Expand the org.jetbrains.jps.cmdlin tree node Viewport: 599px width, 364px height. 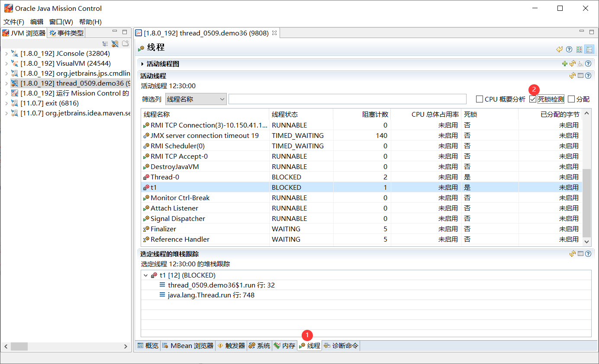click(x=6, y=73)
